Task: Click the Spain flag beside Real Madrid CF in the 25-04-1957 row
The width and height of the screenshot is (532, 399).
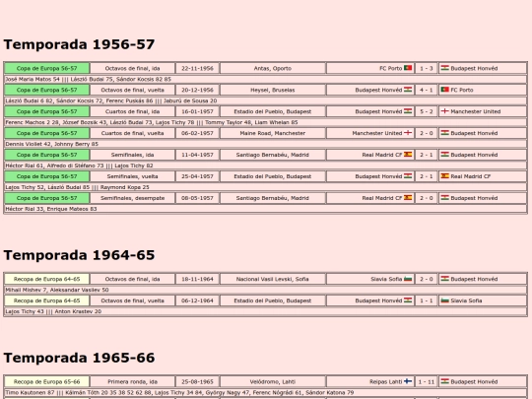Action: click(x=444, y=176)
